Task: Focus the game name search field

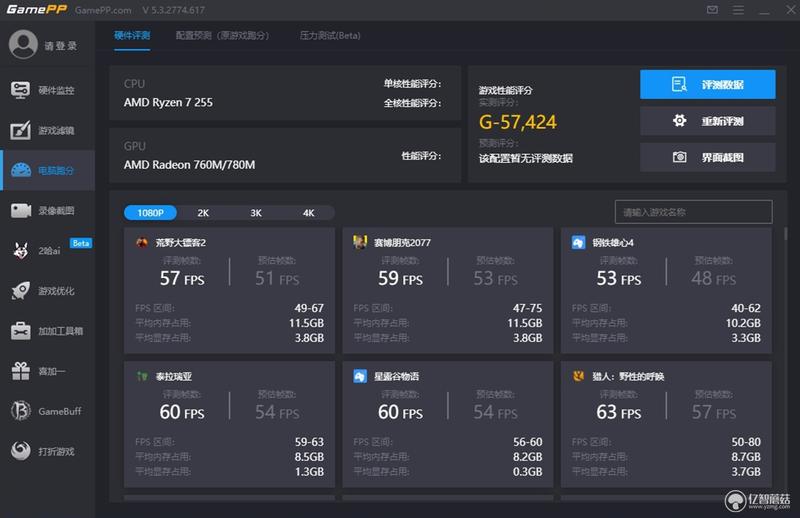Action: 693,212
